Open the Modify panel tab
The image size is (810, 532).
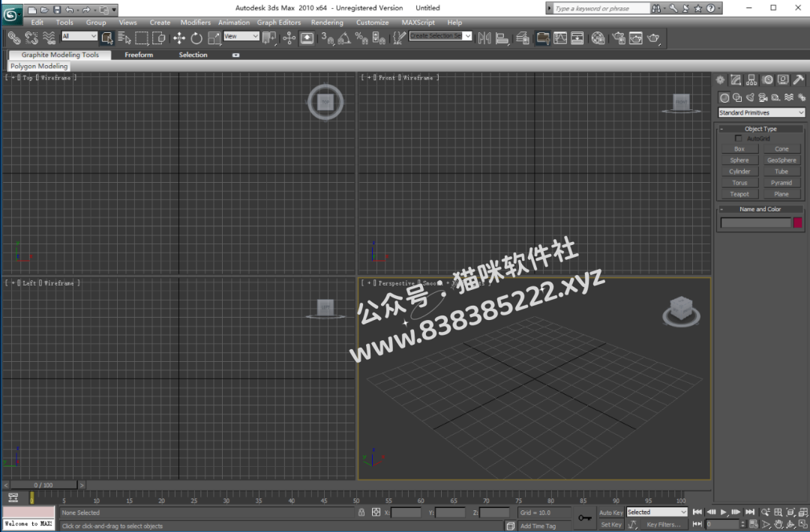[x=736, y=80]
